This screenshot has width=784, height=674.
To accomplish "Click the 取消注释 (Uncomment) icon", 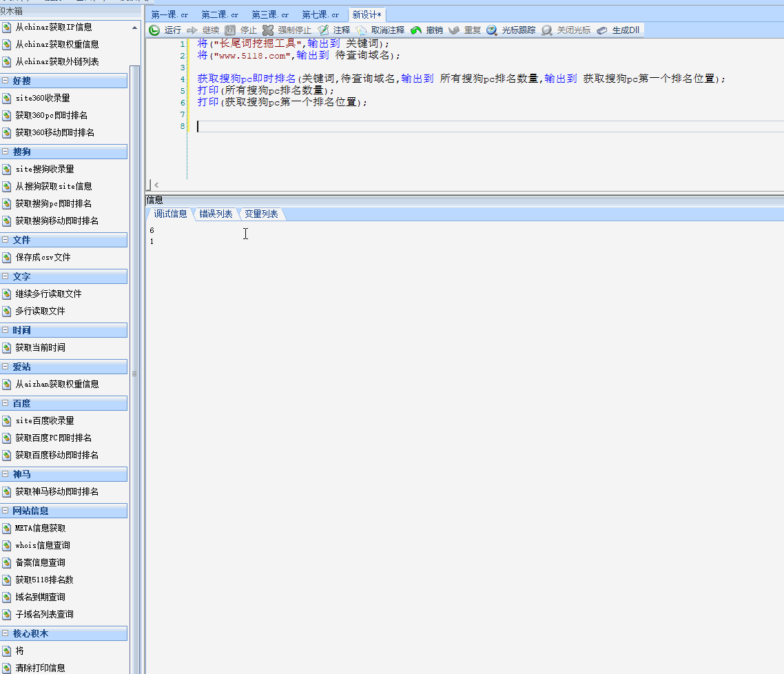I will (x=362, y=30).
